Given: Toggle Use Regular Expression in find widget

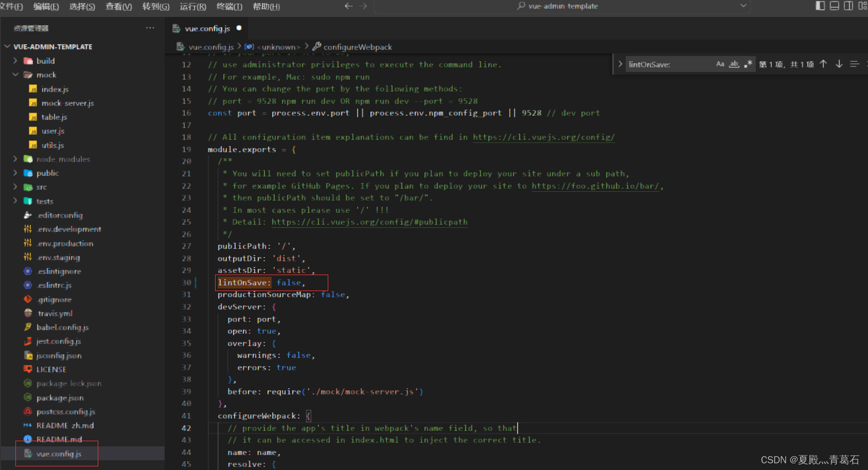Looking at the screenshot, I should [x=748, y=64].
